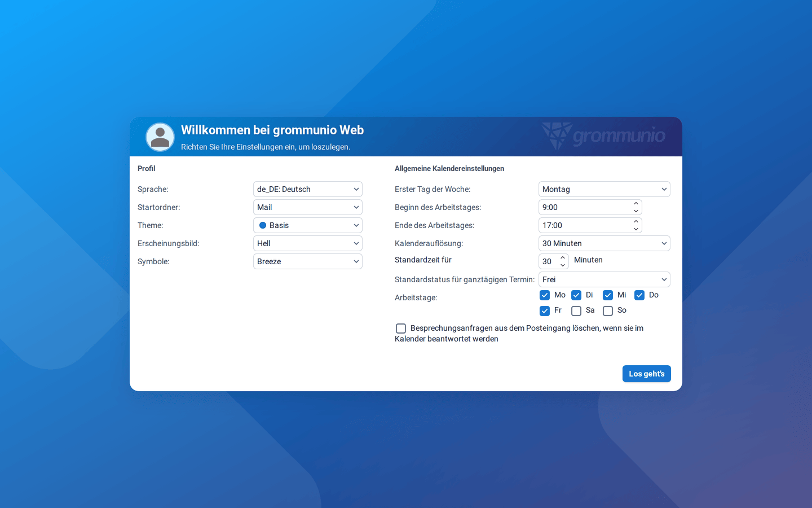812x508 pixels.
Task: Open the Sprache language dropdown
Action: [x=308, y=189]
